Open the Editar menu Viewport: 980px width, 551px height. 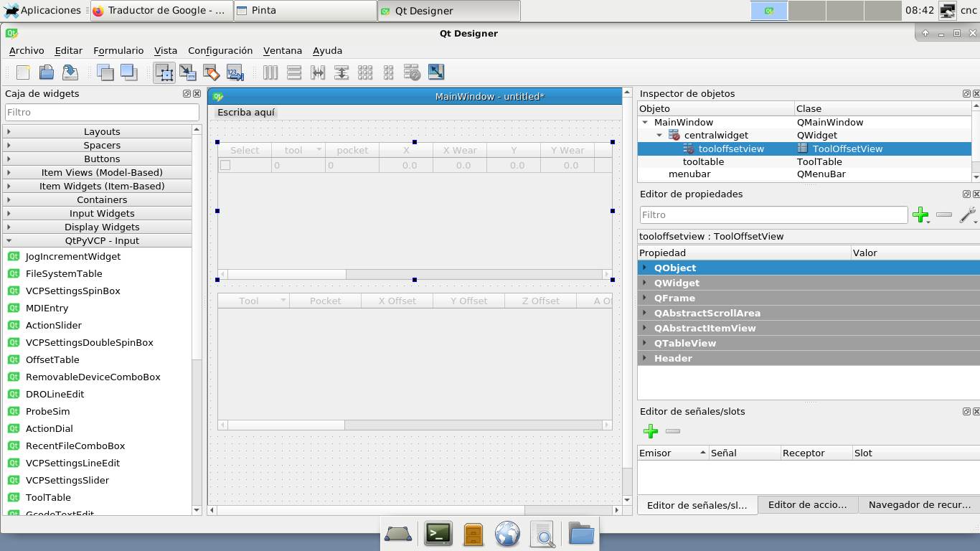[69, 50]
